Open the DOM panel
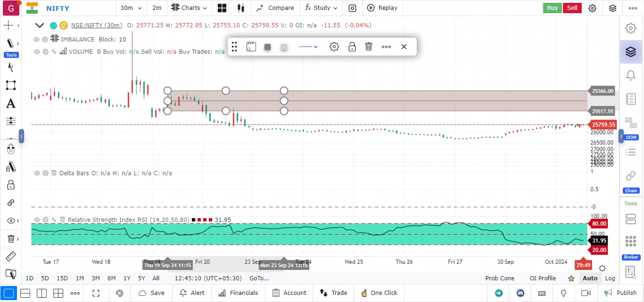Viewport: 644px width, 302px height. 630,128
